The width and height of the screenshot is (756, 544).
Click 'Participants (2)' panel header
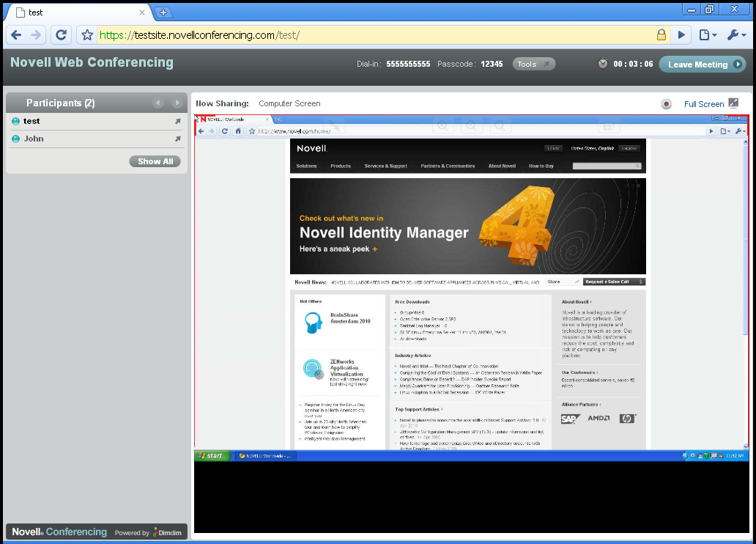point(97,103)
